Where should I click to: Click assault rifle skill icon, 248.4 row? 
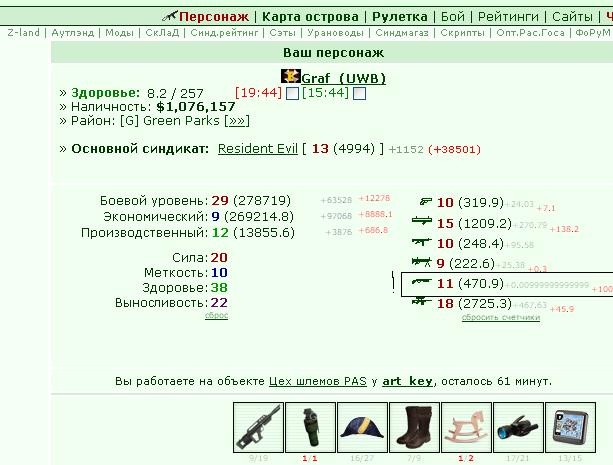coord(422,242)
